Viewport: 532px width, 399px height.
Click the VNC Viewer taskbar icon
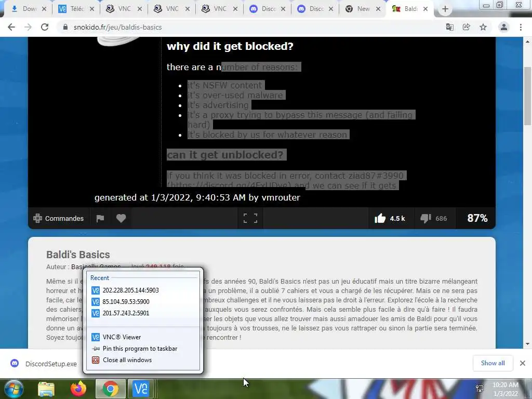tap(141, 389)
